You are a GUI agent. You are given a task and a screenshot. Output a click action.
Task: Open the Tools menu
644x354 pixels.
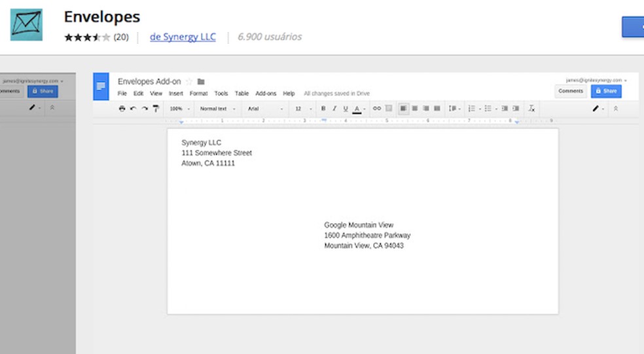point(221,93)
